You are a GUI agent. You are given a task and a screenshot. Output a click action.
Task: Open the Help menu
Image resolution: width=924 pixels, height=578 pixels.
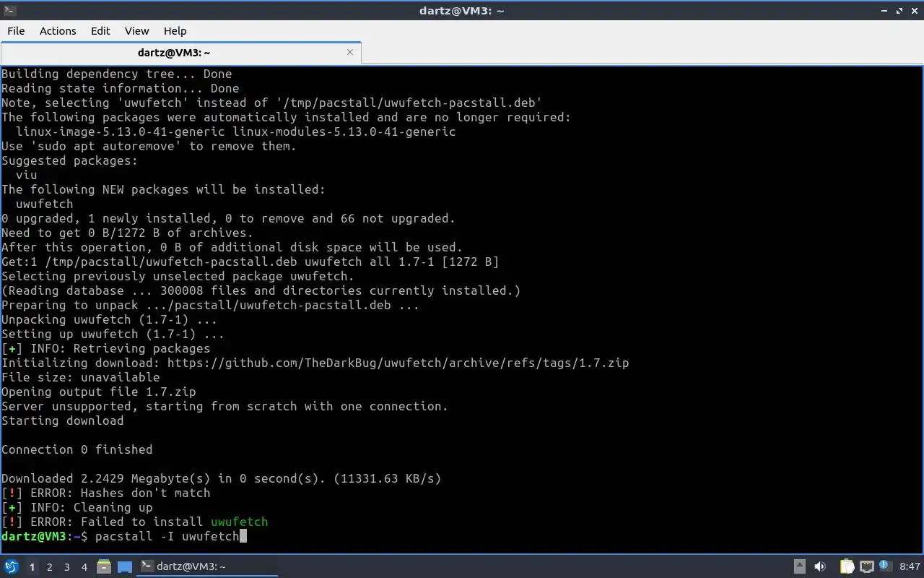click(x=175, y=30)
